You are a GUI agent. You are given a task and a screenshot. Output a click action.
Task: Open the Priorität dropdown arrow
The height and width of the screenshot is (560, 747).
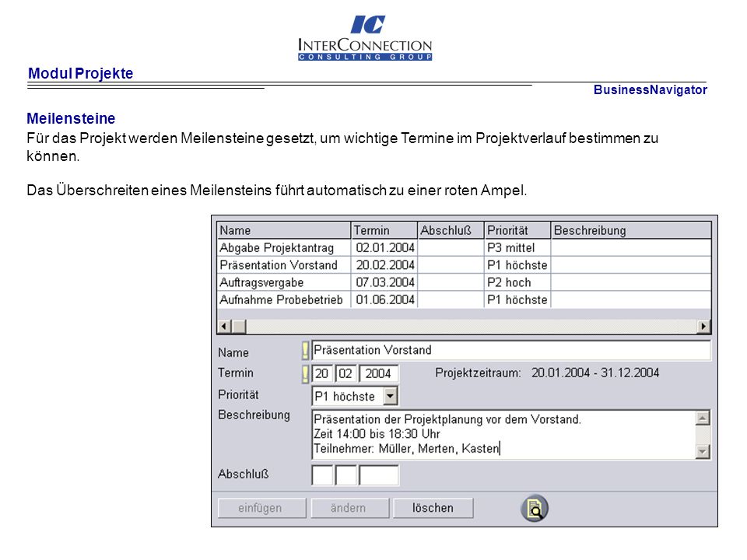[x=390, y=396]
